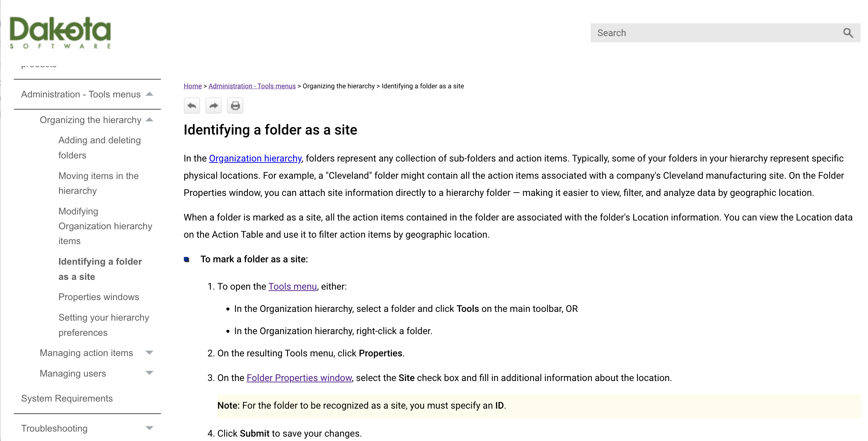Click the page heading Identifying a folder as a site

(x=270, y=130)
